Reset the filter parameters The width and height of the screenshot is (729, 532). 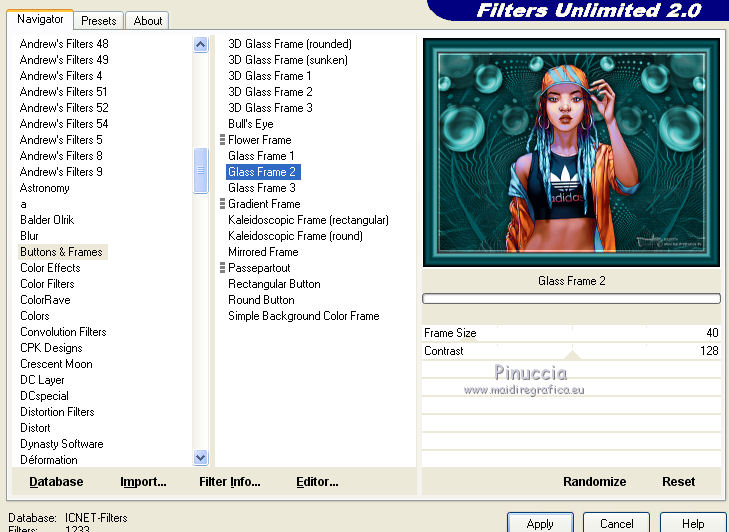tap(678, 481)
